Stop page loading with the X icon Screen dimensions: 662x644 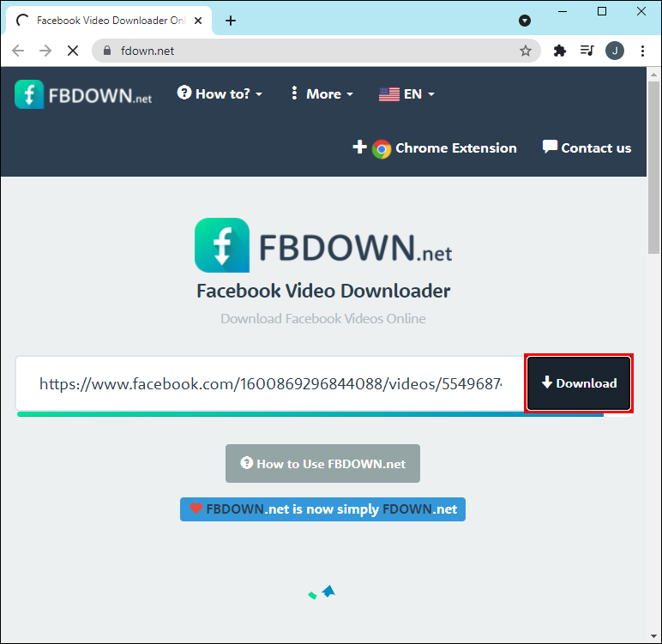coord(73,51)
